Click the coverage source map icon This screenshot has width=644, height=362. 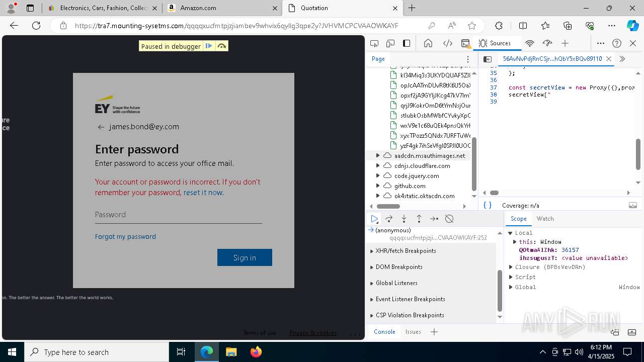pyautogui.click(x=633, y=205)
